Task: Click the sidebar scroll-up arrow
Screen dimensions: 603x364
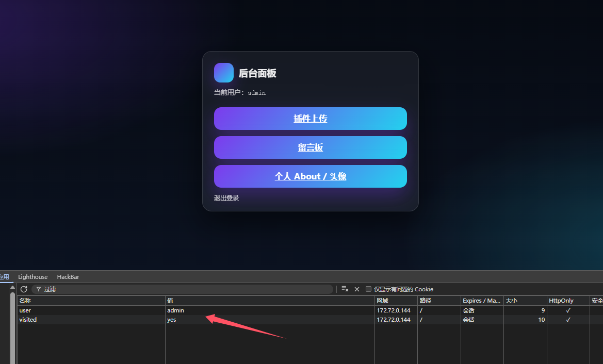Action: 12,287
